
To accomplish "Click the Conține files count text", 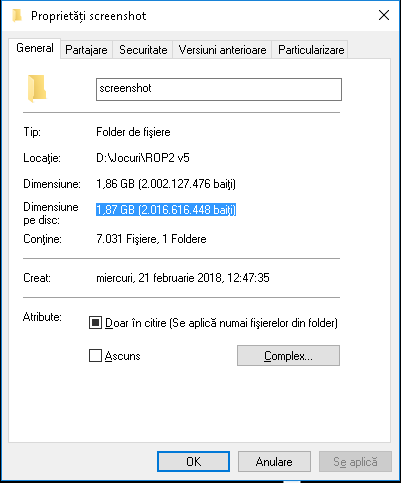I will click(151, 239).
